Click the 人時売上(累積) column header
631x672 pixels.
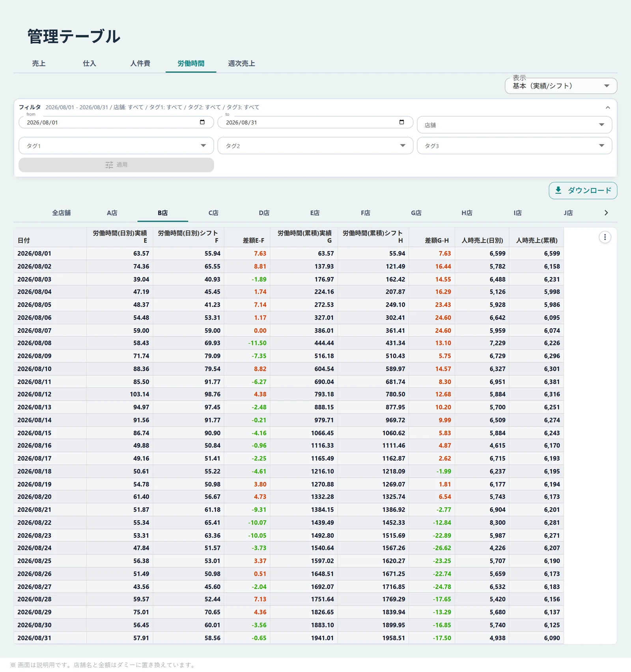click(x=536, y=237)
